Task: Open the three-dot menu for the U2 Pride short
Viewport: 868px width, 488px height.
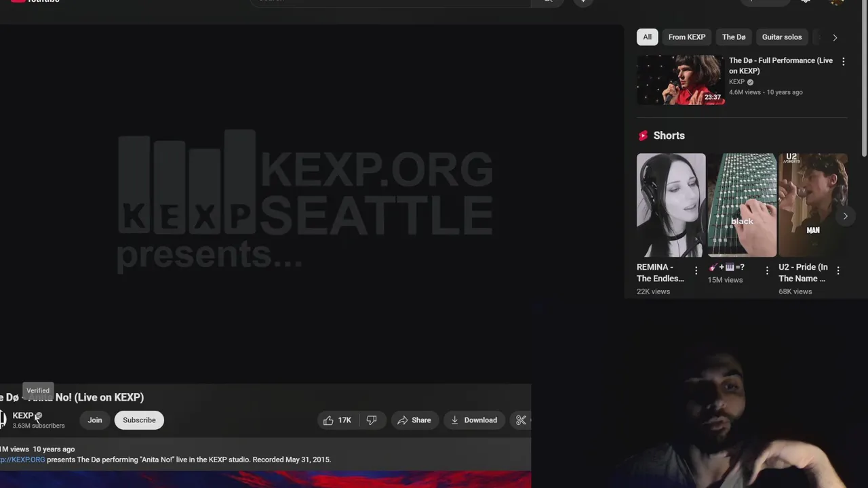Action: click(x=838, y=270)
